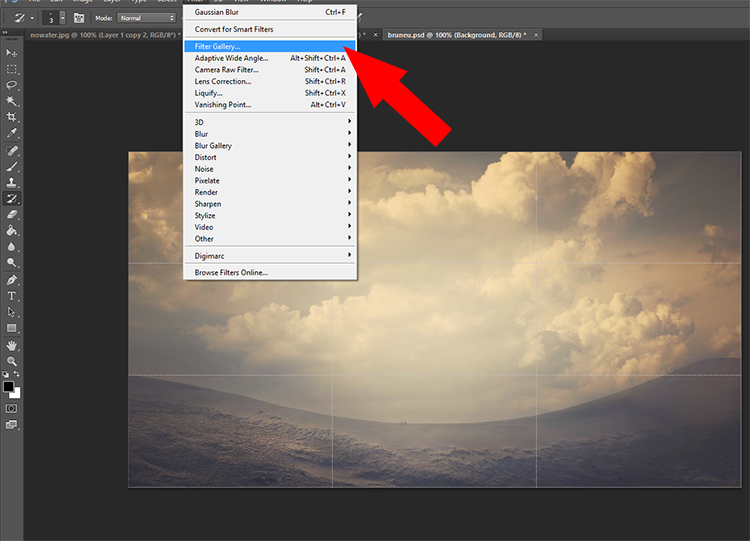Viewport: 750px width, 541px height.
Task: Choose Adaptive Wide Angle filter
Action: (270, 58)
